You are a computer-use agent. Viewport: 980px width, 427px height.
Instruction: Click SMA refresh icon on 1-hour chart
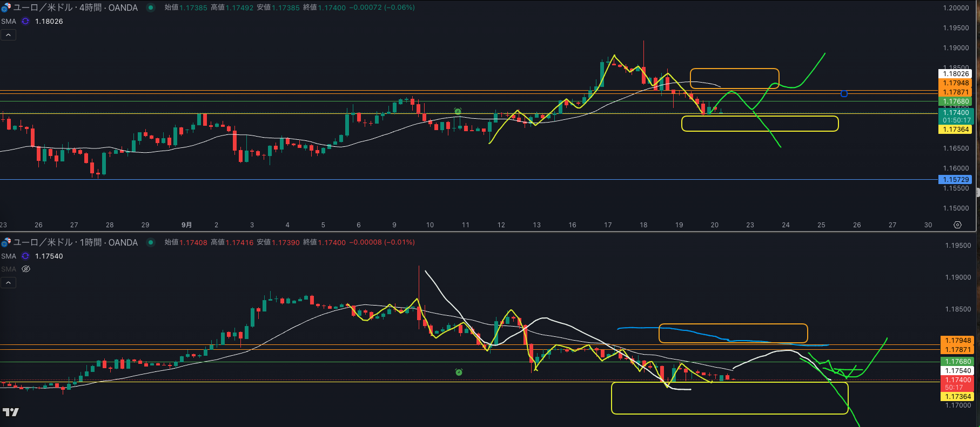coord(25,256)
